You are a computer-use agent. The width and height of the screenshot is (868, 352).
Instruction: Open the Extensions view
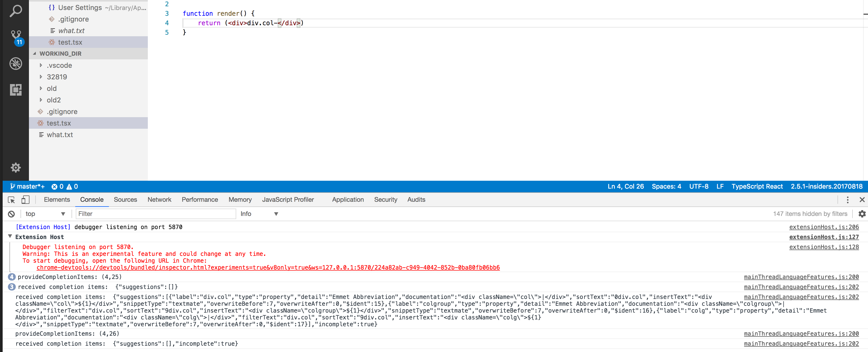pos(16,90)
